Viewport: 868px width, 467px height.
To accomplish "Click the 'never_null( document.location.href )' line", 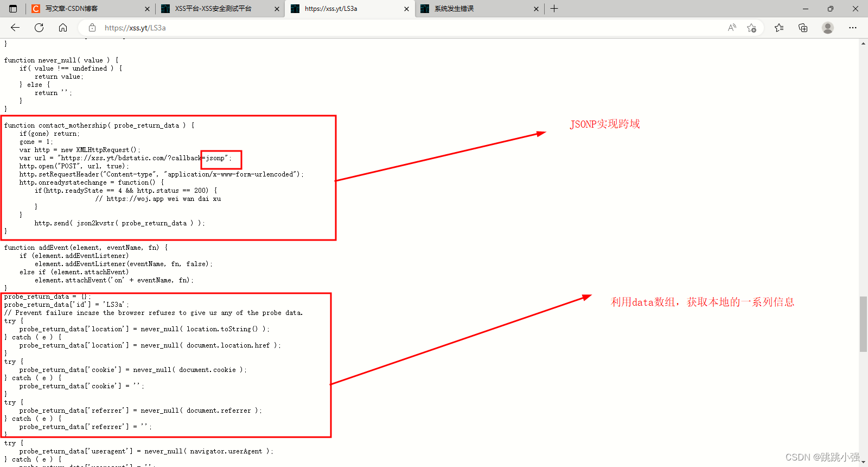I will (150, 345).
